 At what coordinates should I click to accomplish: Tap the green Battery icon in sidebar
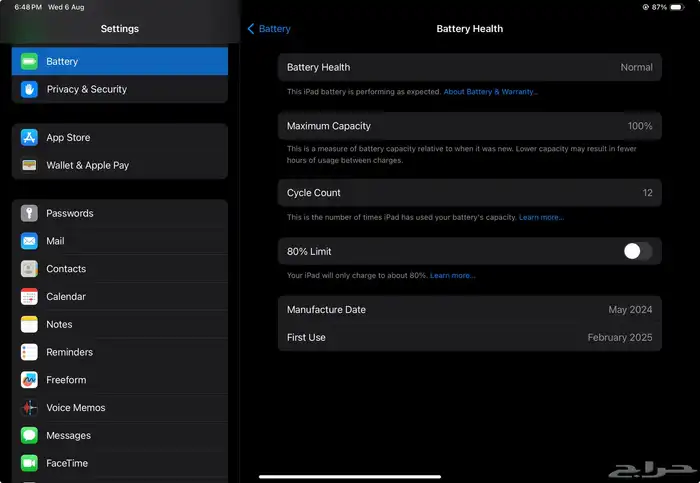pyautogui.click(x=29, y=61)
